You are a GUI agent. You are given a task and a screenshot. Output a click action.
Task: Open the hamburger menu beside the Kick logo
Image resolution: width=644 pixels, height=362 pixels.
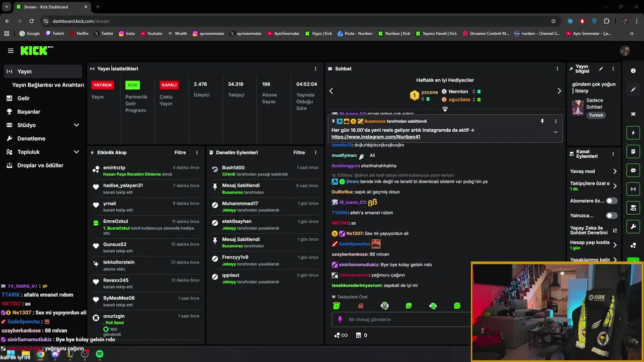click(x=11, y=51)
